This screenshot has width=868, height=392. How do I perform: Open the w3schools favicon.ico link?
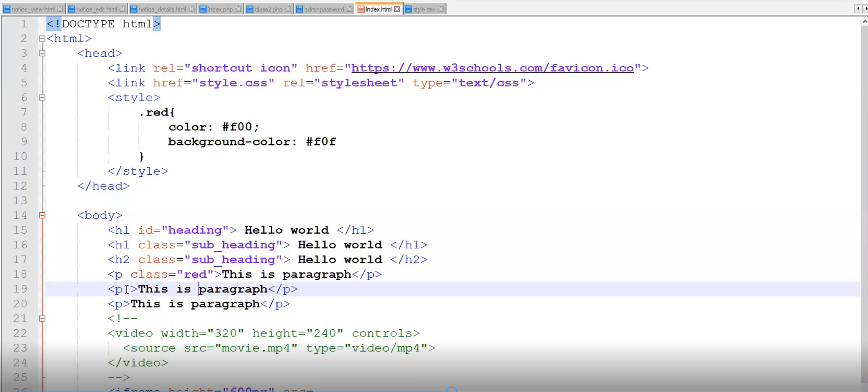tap(492, 68)
